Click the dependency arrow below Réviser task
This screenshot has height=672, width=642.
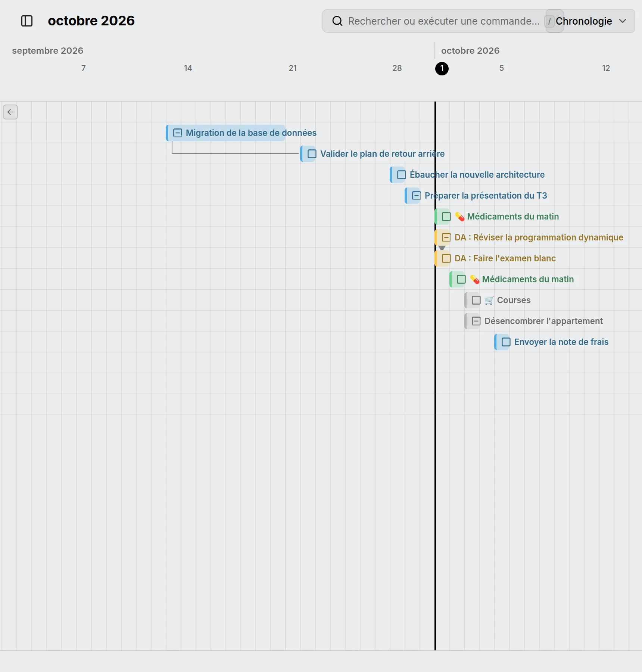click(x=442, y=248)
